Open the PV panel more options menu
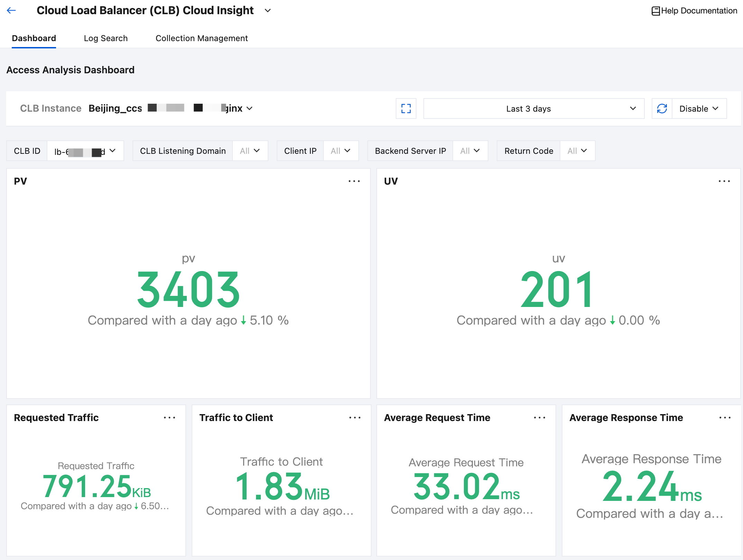 tap(354, 181)
